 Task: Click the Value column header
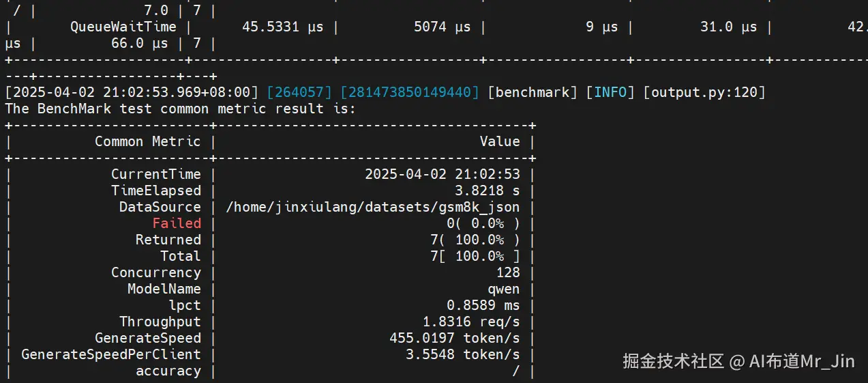[x=500, y=141]
